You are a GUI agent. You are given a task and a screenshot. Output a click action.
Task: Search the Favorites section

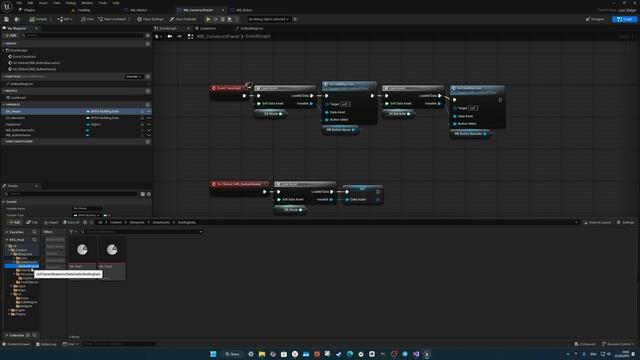(x=34, y=232)
